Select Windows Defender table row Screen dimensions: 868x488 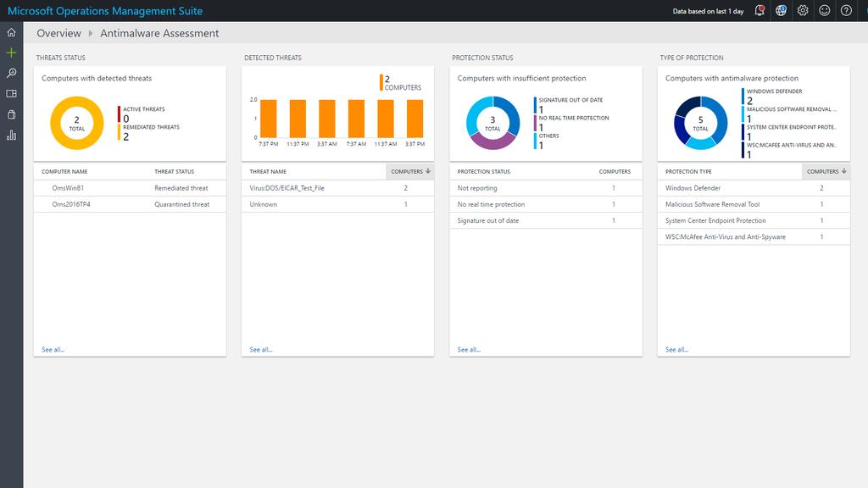point(754,188)
